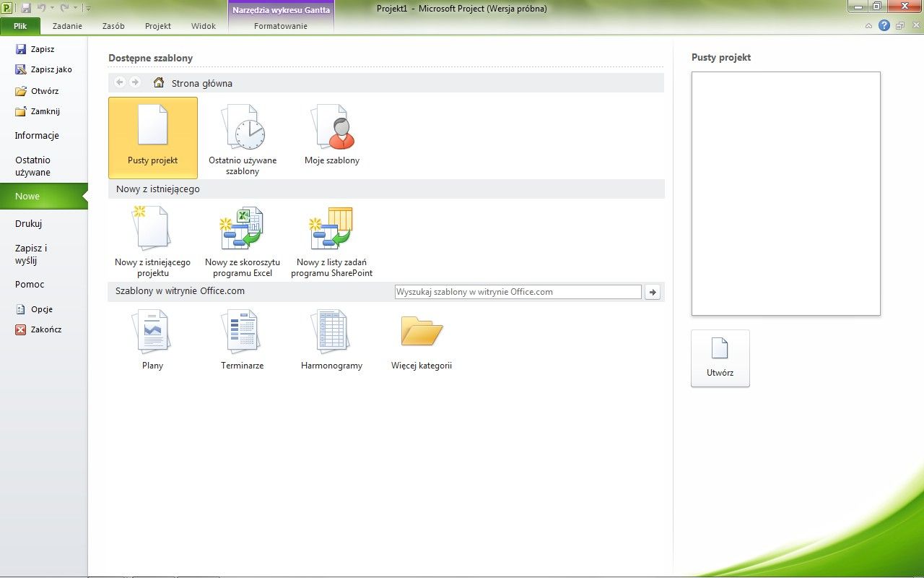
Task: Click Zamknij in the sidebar
Action: click(38, 111)
